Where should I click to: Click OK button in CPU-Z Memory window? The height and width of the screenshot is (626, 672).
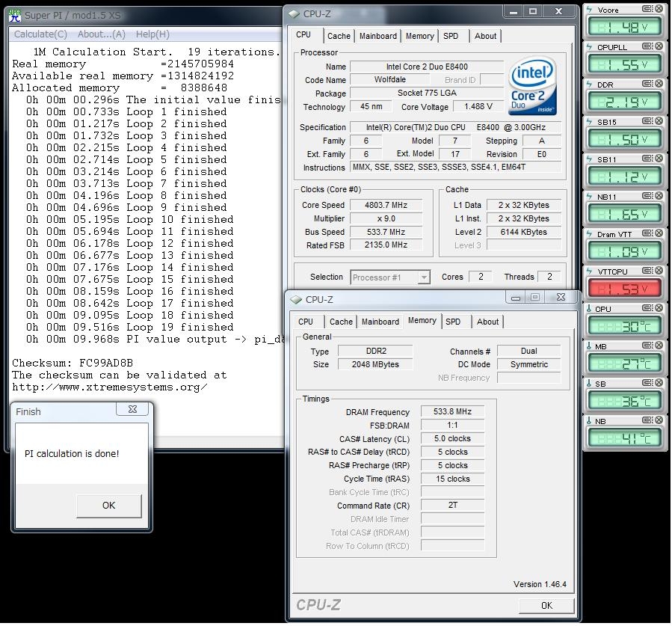click(x=546, y=605)
